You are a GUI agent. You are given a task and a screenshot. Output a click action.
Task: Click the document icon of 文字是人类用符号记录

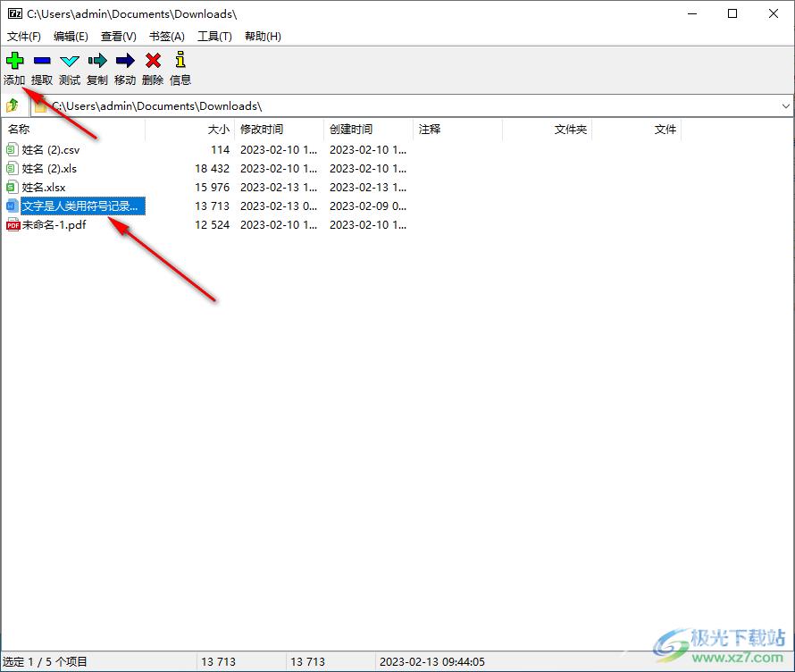point(13,206)
